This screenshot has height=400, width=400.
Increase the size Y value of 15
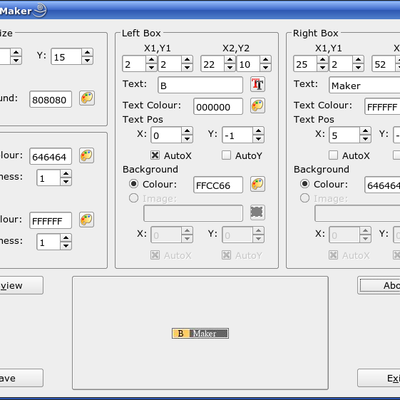[x=87, y=53]
